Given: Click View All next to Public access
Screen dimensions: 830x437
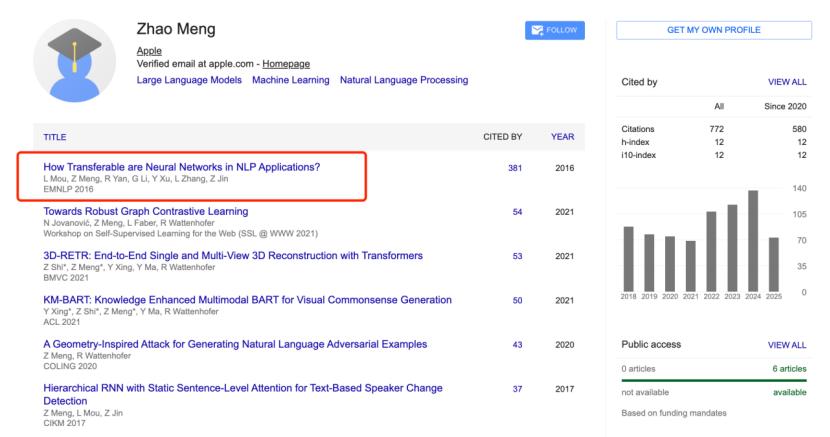Looking at the screenshot, I should click(787, 345).
